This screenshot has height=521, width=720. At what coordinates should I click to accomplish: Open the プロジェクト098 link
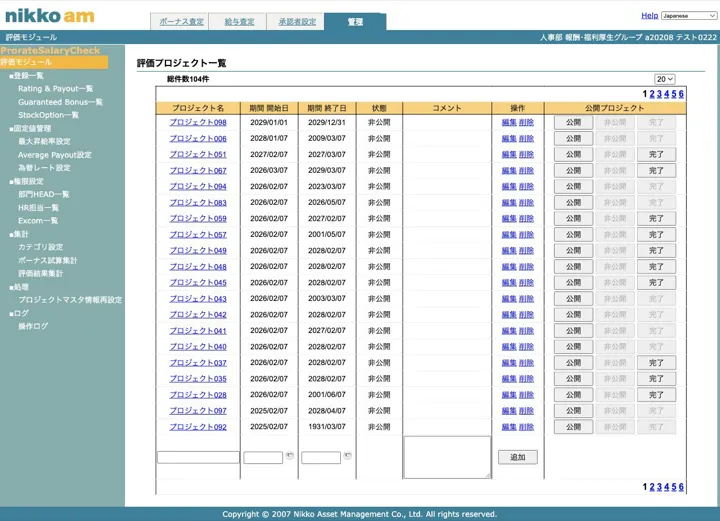tap(198, 122)
